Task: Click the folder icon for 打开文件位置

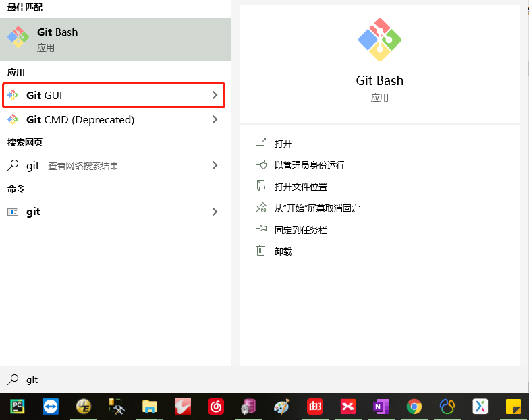Action: pos(260,185)
